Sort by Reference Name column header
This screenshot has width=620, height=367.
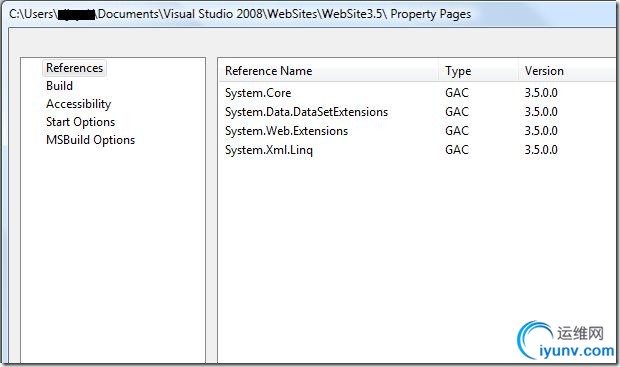(328, 71)
